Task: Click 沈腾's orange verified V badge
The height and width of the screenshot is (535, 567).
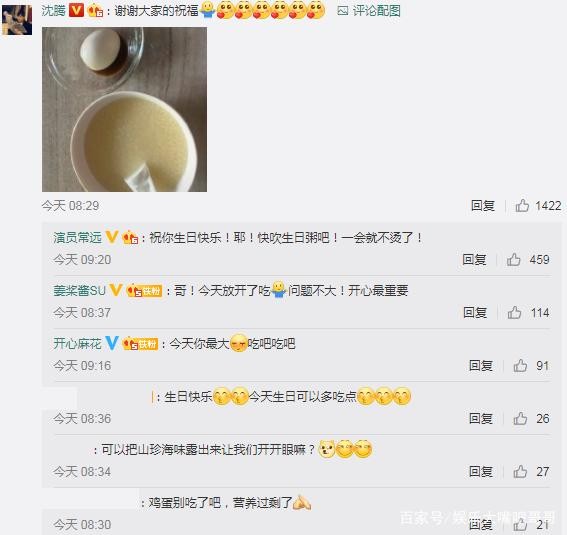Action: (x=76, y=10)
